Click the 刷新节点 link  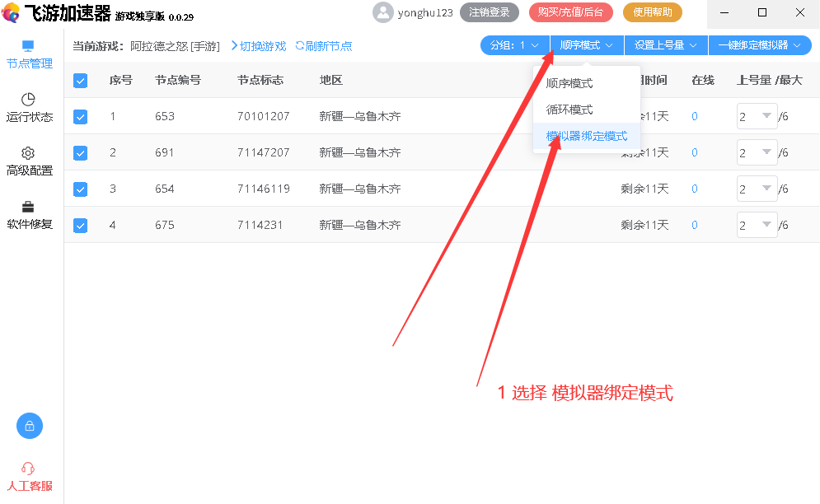click(329, 46)
